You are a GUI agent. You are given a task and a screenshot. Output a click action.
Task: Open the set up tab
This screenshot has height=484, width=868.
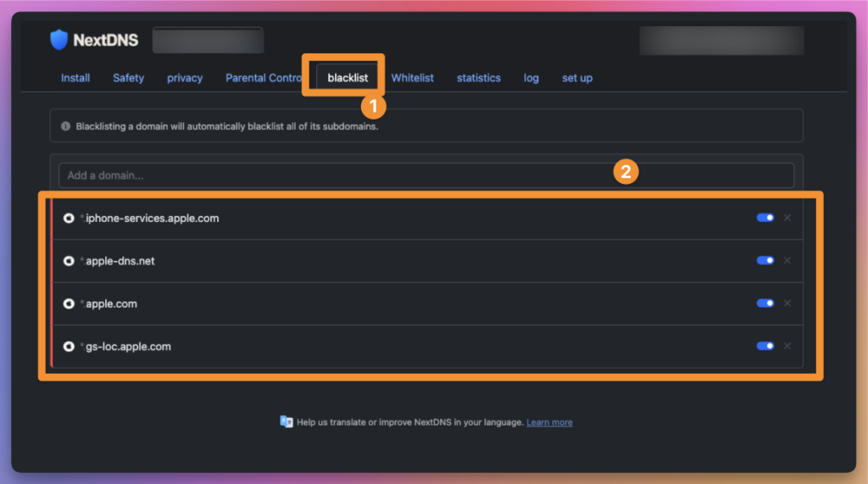577,78
